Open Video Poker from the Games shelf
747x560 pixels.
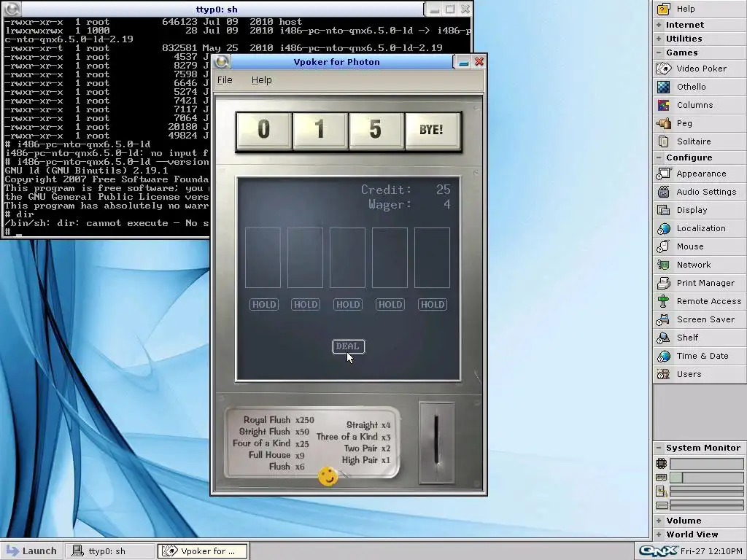point(700,69)
